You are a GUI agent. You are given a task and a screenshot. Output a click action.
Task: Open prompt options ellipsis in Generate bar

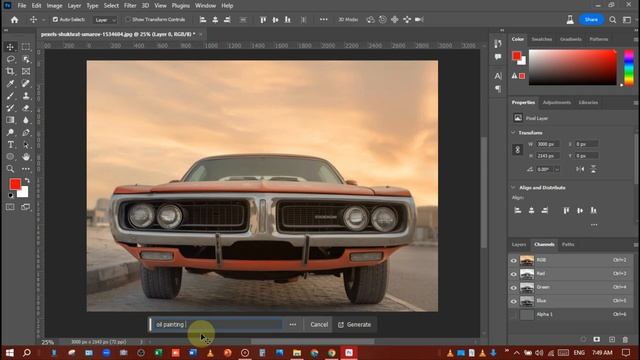pyautogui.click(x=293, y=324)
